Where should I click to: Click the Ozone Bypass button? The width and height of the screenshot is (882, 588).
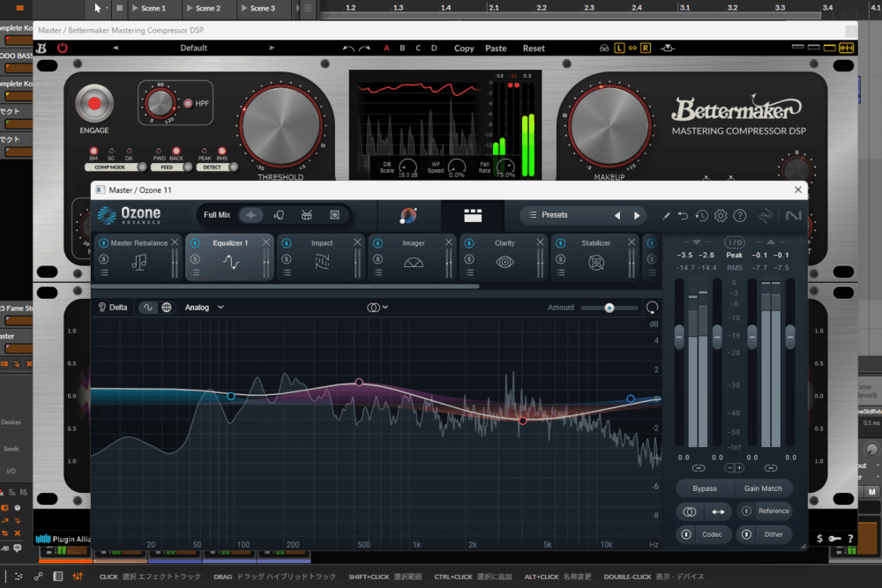click(x=705, y=488)
